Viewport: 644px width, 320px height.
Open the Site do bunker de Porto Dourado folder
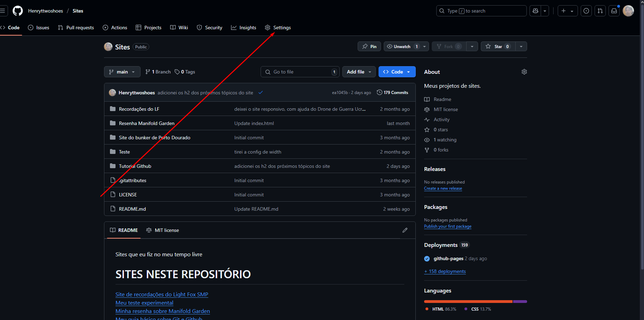pos(154,138)
